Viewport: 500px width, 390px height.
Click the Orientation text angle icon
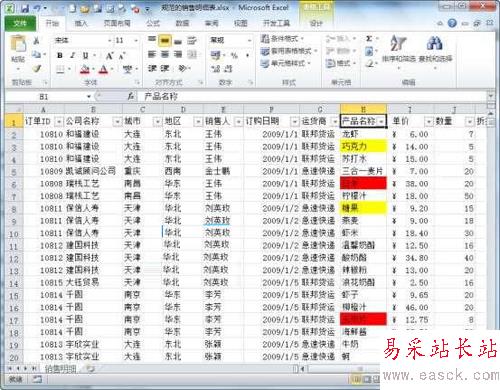(x=183, y=68)
